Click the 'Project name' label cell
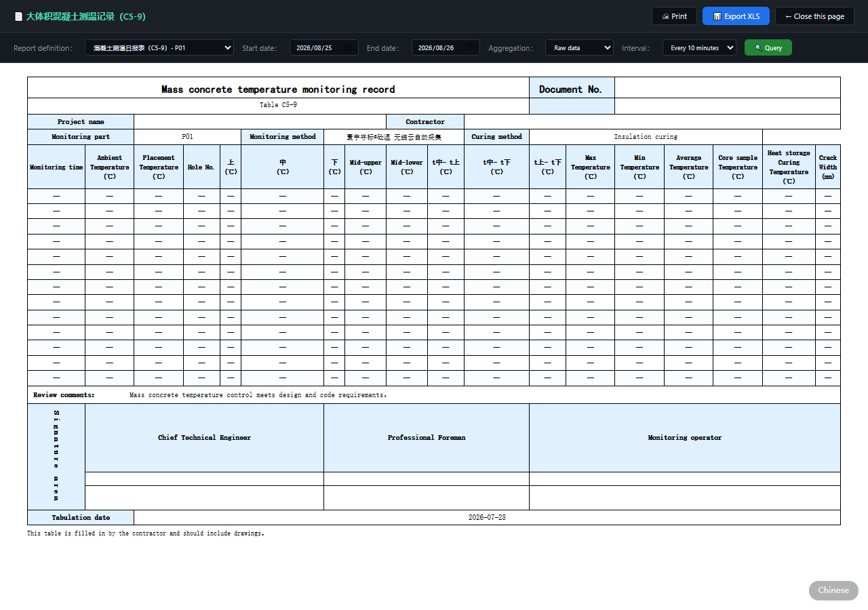868x610 pixels. tap(81, 122)
